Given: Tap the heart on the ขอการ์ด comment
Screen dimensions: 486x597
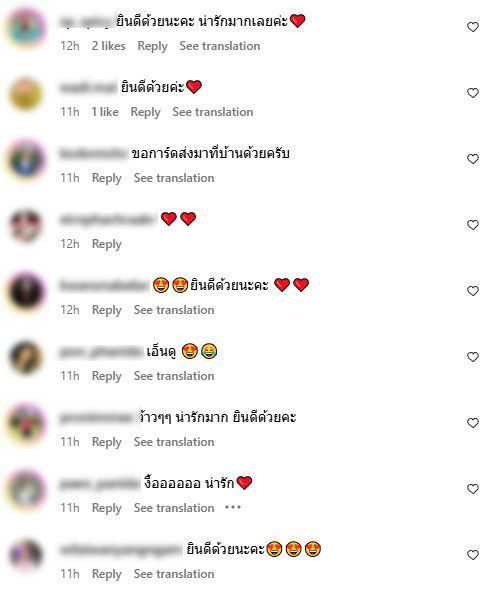Looking at the screenshot, I should point(473,159).
